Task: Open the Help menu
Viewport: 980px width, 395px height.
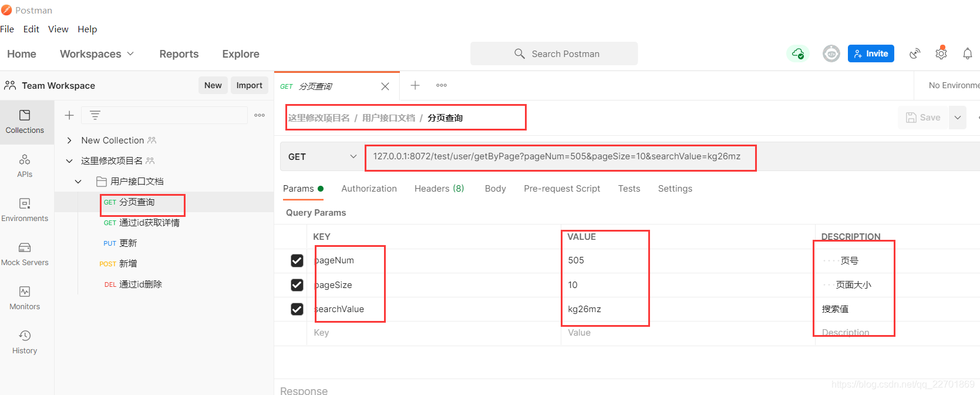Action: click(x=87, y=29)
